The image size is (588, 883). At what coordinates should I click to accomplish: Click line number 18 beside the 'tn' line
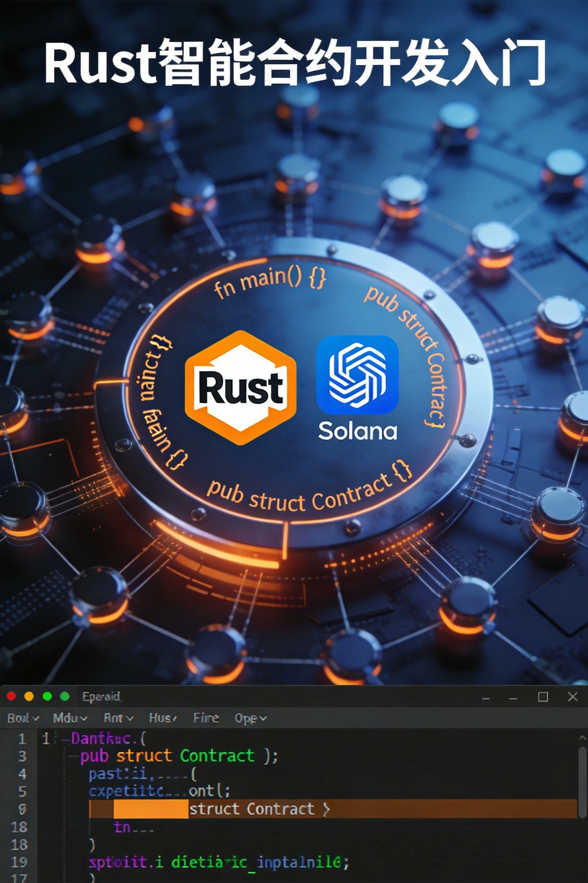[x=19, y=827]
